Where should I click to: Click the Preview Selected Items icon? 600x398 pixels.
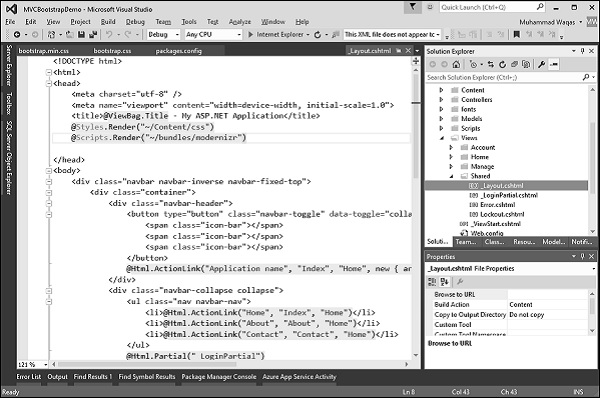coord(554,64)
